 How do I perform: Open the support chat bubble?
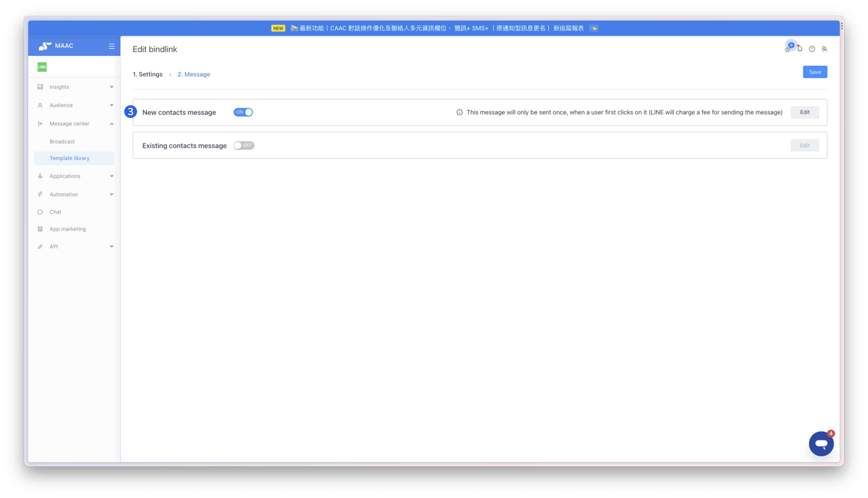[x=821, y=444]
